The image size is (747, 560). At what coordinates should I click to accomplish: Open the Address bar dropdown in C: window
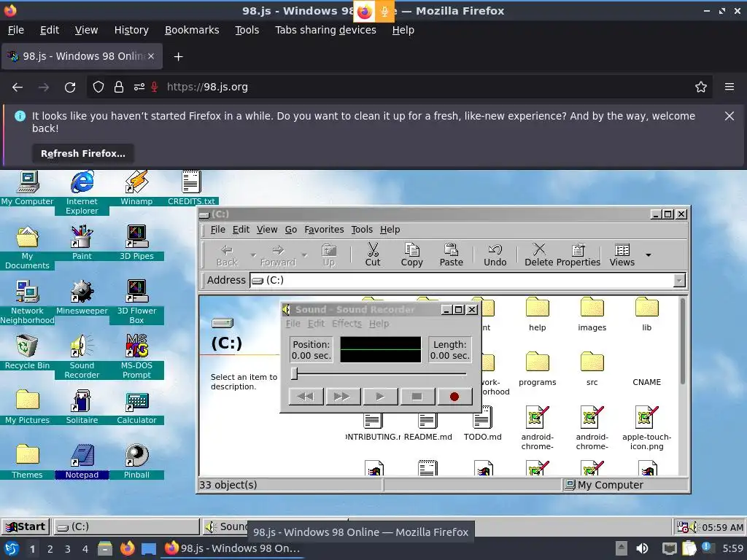679,280
